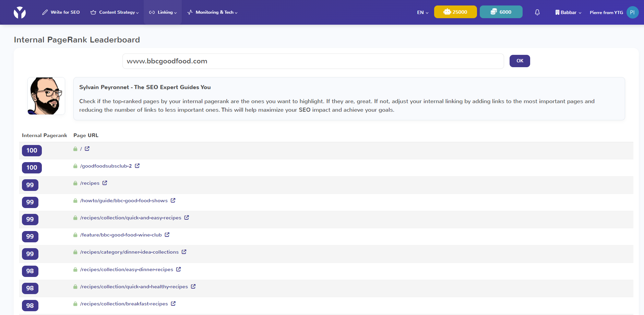644x315 pixels.
Task: Click /recipes/collection/easy-dinner-recipes link
Action: (x=127, y=269)
